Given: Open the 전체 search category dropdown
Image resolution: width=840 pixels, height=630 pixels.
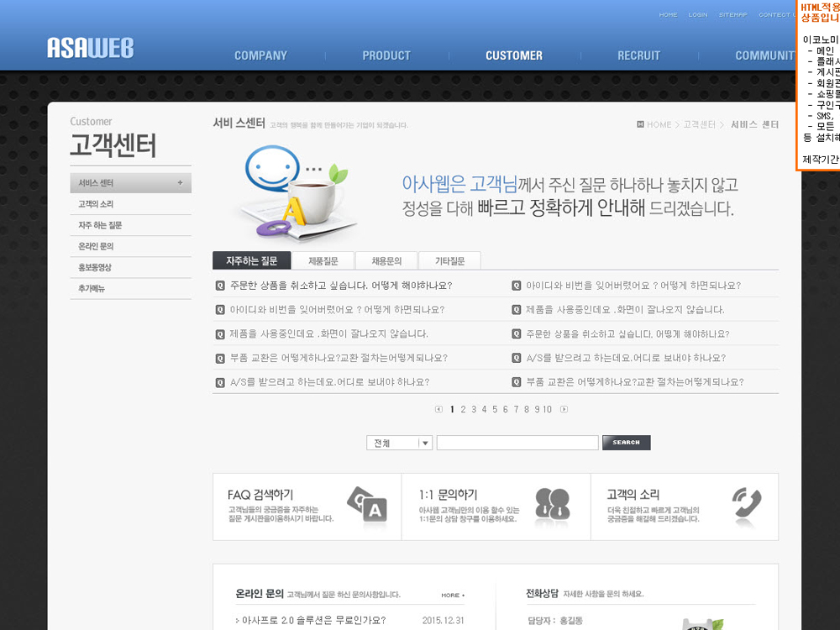Looking at the screenshot, I should pos(425,443).
